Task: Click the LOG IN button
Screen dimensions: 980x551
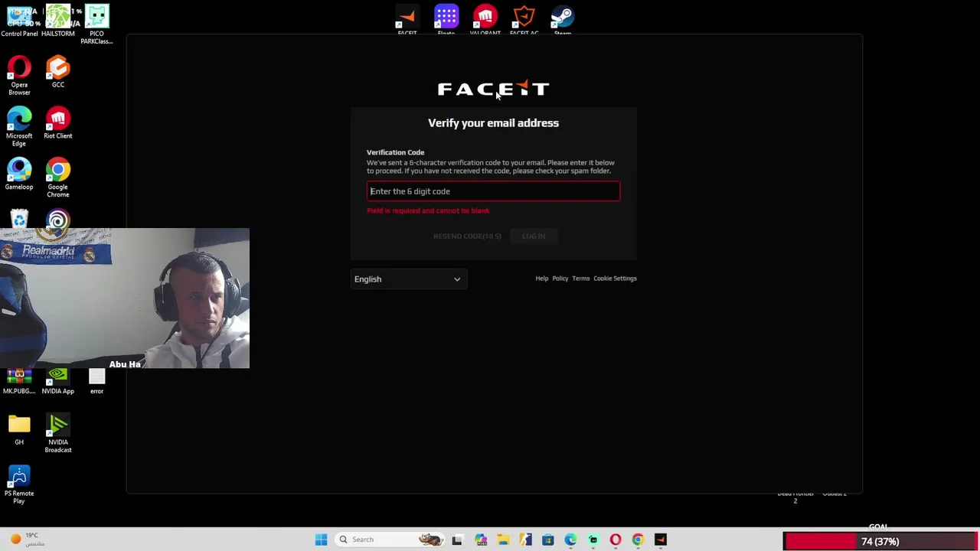Action: (534, 236)
